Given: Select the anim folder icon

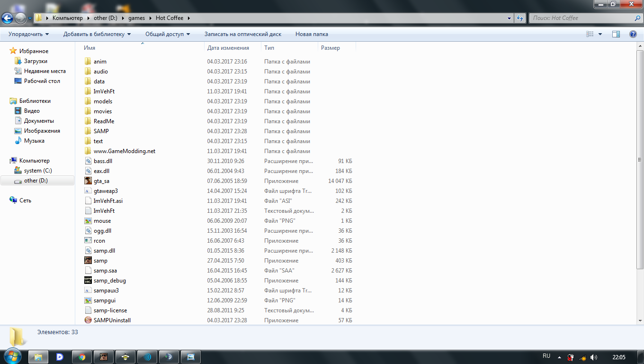Looking at the screenshot, I should tap(88, 62).
